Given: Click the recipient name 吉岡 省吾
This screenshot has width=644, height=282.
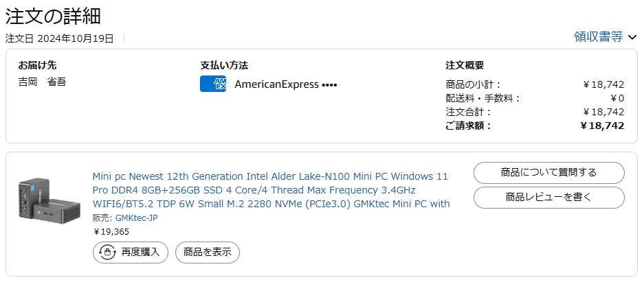Looking at the screenshot, I should point(43,82).
